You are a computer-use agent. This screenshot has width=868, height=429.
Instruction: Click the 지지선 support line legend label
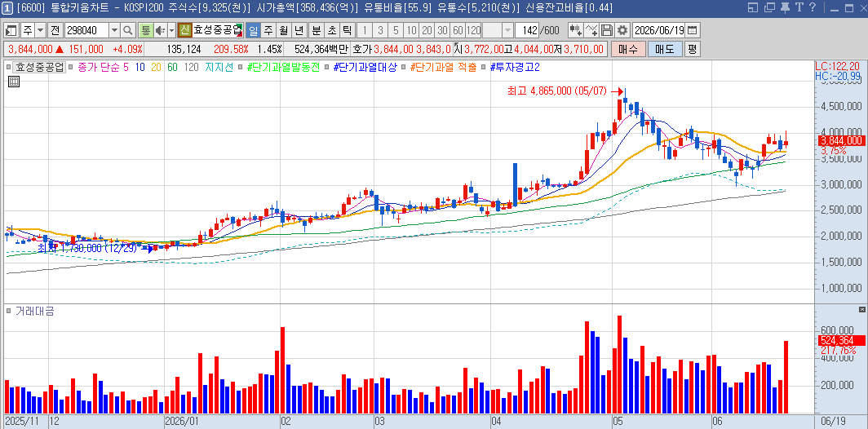[219, 68]
